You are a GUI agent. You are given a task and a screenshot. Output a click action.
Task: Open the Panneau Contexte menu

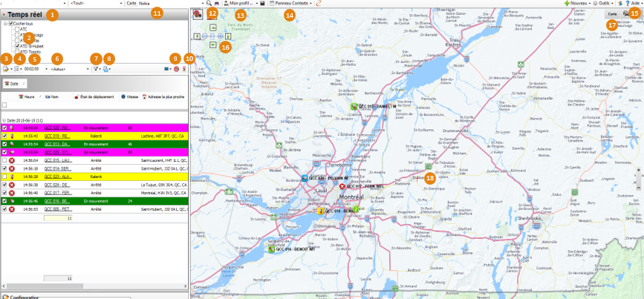click(290, 4)
